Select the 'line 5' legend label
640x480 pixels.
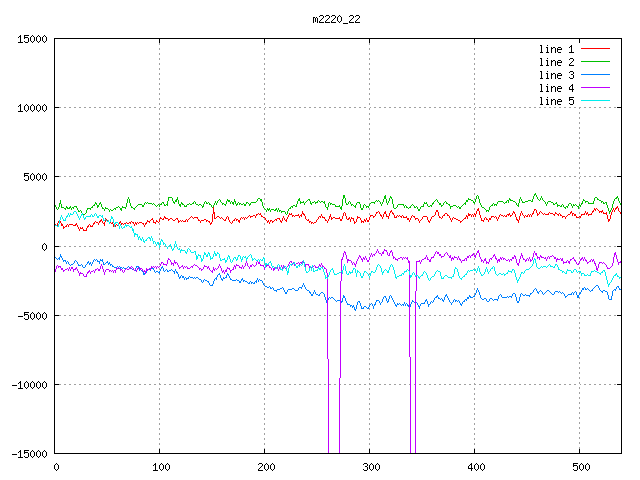(x=556, y=101)
